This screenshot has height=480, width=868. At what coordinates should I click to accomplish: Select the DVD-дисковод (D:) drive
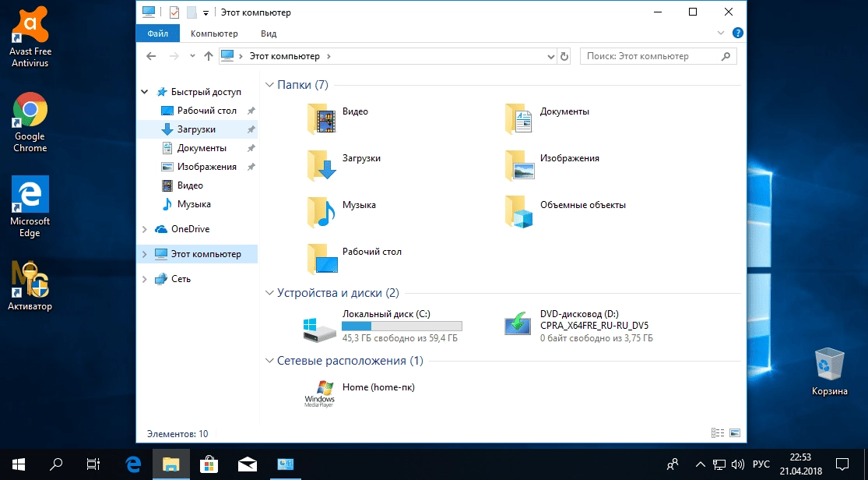[x=579, y=326]
